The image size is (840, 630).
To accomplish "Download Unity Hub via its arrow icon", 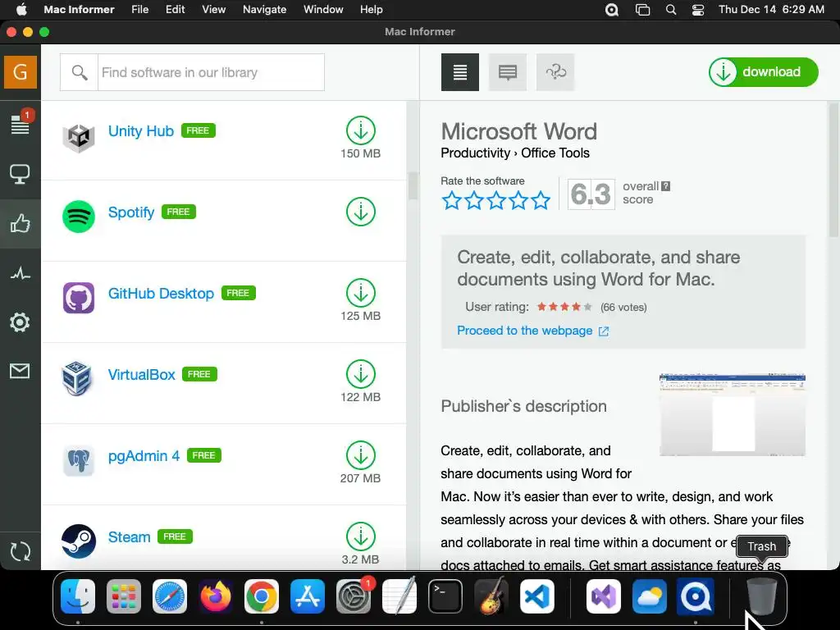I will tap(361, 130).
